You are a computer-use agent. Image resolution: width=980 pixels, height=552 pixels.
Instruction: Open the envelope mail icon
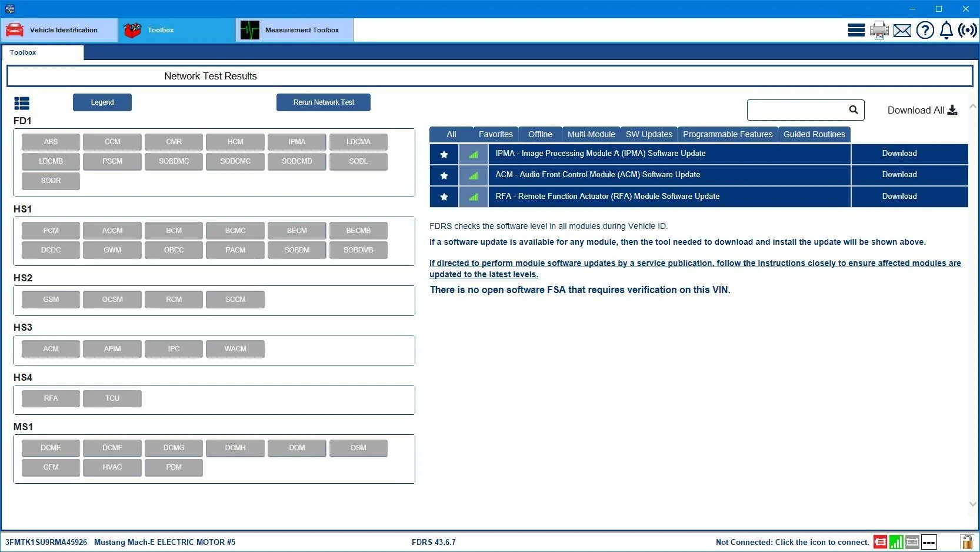[x=902, y=31]
